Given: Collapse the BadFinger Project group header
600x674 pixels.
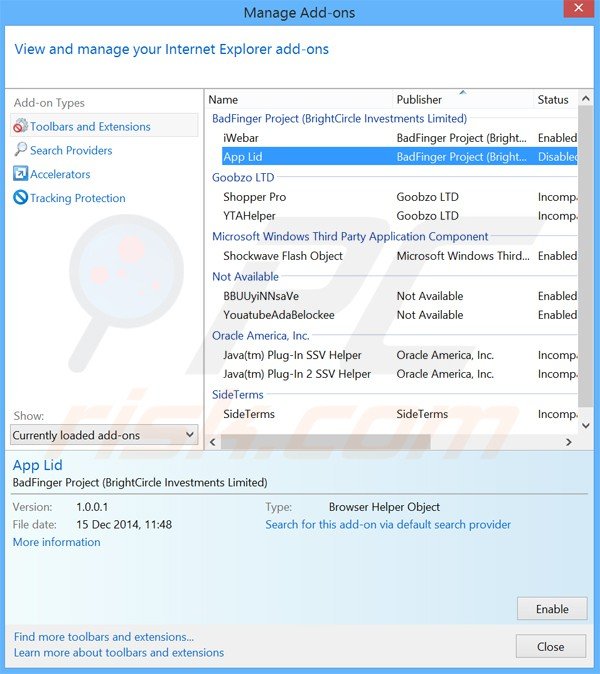Looking at the screenshot, I should 339,119.
